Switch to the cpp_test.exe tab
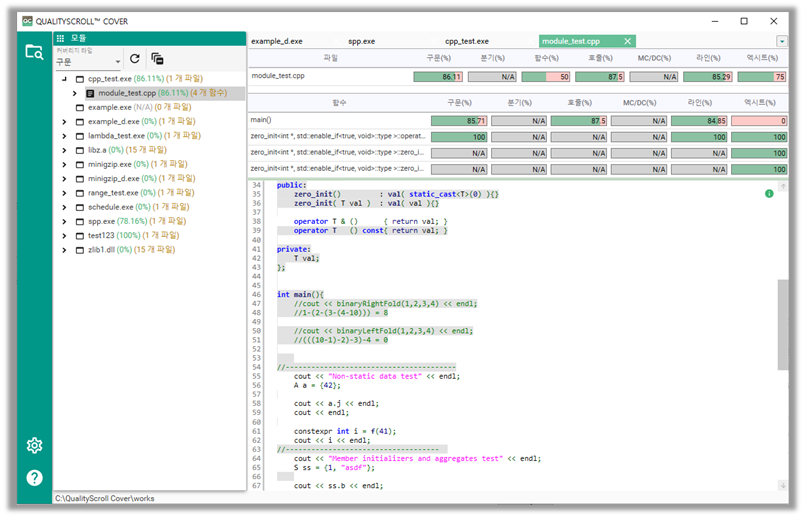Image resolution: width=804 pixels, height=517 pixels. coord(467,41)
